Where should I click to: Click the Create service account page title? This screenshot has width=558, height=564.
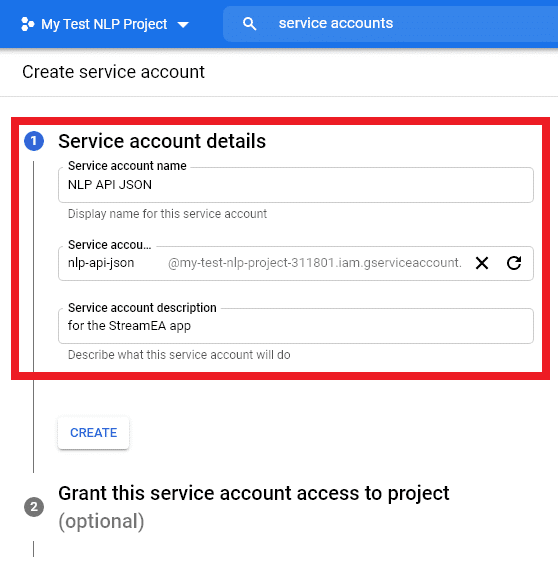(113, 72)
